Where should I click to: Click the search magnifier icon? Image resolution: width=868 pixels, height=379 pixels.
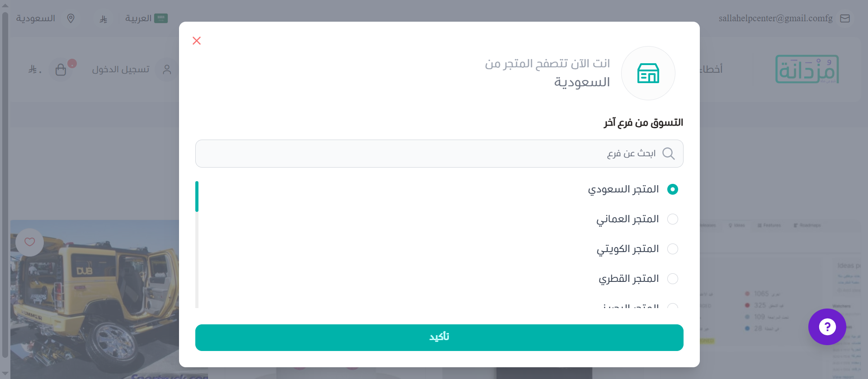668,154
